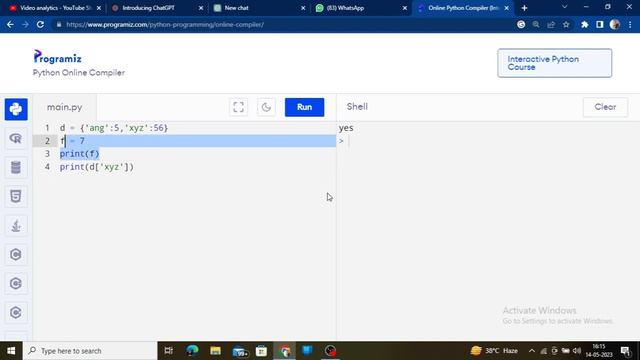This screenshot has width=640, height=360.
Task: Go forward in browser history
Action: pyautogui.click(x=25, y=24)
